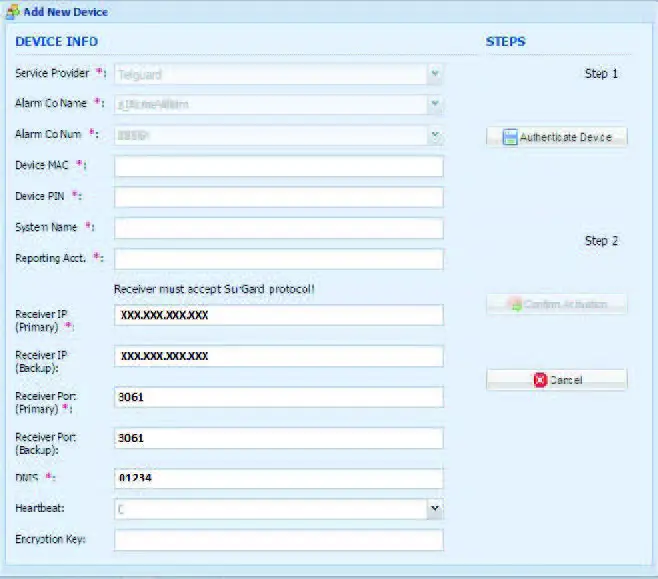Focus the Device MAC input field
Image resolution: width=658 pixels, height=579 pixels.
[x=279, y=166]
